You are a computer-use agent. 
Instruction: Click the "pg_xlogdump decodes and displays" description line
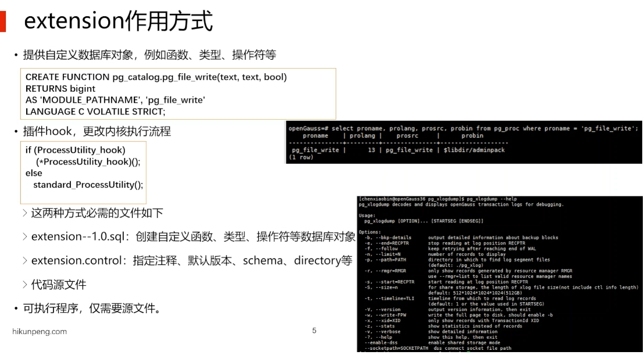coord(461,205)
